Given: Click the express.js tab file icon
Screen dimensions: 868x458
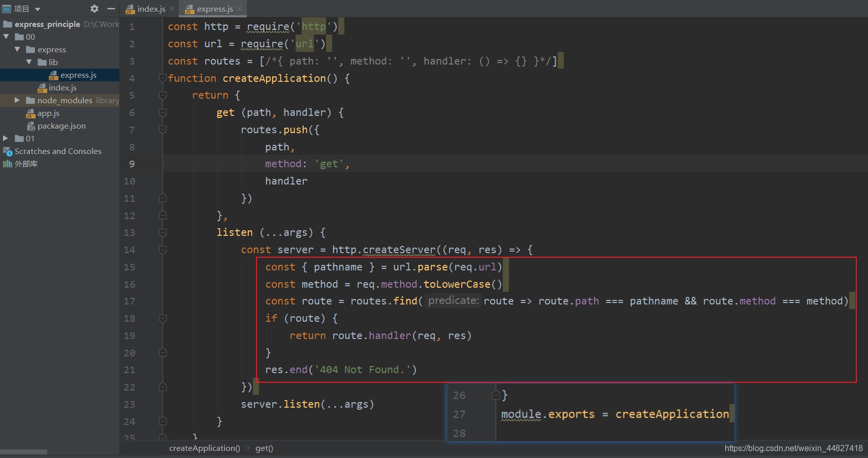Looking at the screenshot, I should 189,9.
